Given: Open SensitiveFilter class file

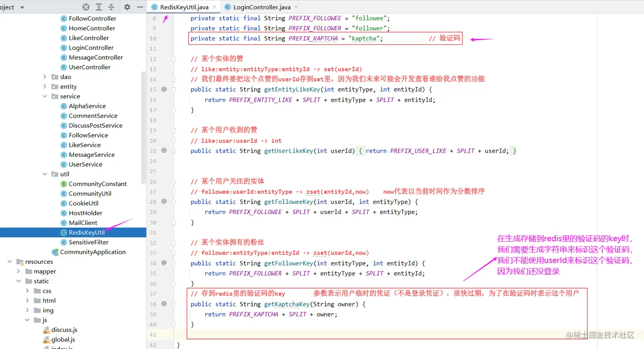Looking at the screenshot, I should click(89, 242).
